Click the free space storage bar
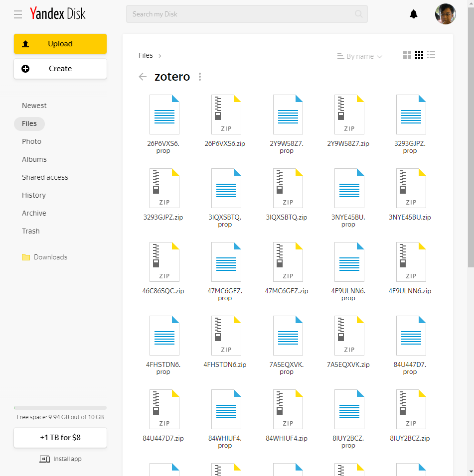The image size is (474, 476). (x=60, y=408)
